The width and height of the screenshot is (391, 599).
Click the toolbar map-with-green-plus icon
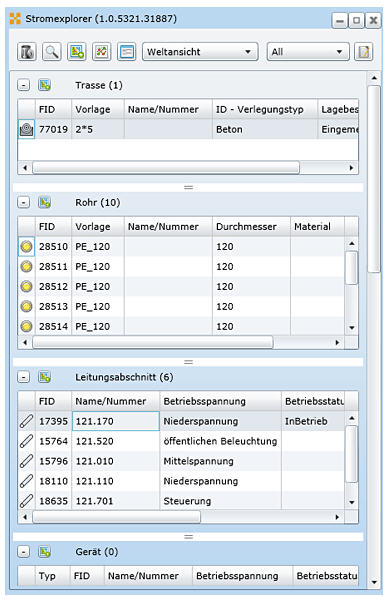[77, 52]
